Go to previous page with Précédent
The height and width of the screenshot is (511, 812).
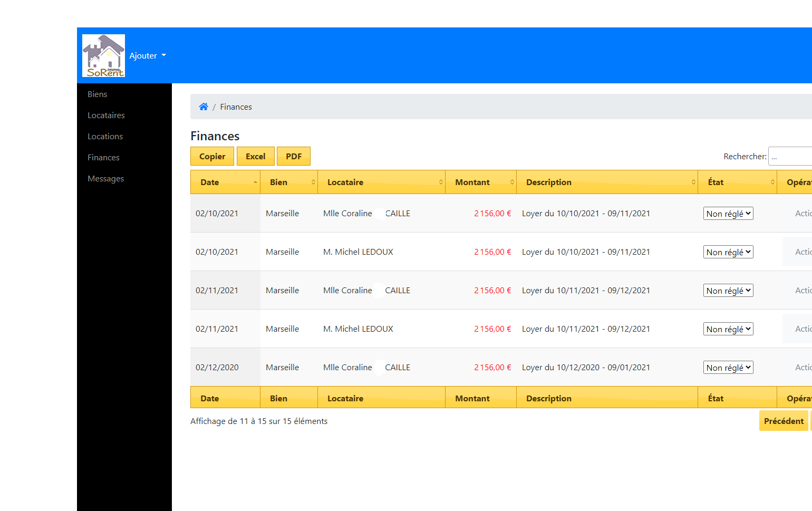783,421
